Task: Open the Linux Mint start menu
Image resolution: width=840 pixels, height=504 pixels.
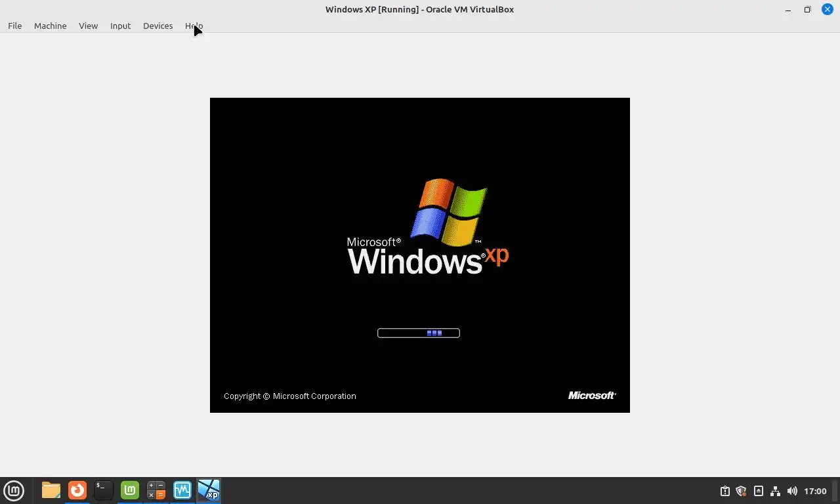Action: [x=14, y=490]
